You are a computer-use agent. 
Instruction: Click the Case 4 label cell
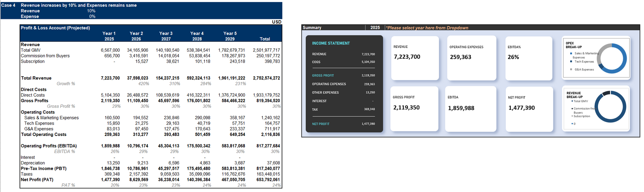(x=9, y=5)
